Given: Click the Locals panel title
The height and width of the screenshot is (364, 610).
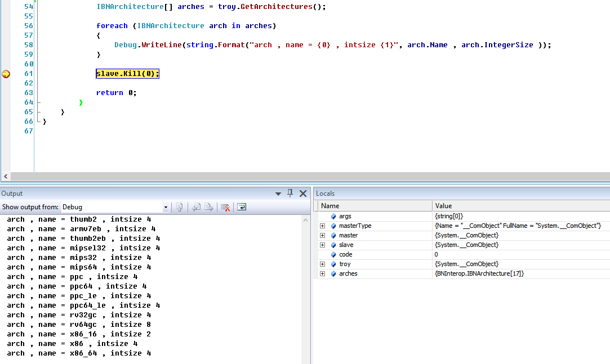Looking at the screenshot, I should click(x=325, y=194).
